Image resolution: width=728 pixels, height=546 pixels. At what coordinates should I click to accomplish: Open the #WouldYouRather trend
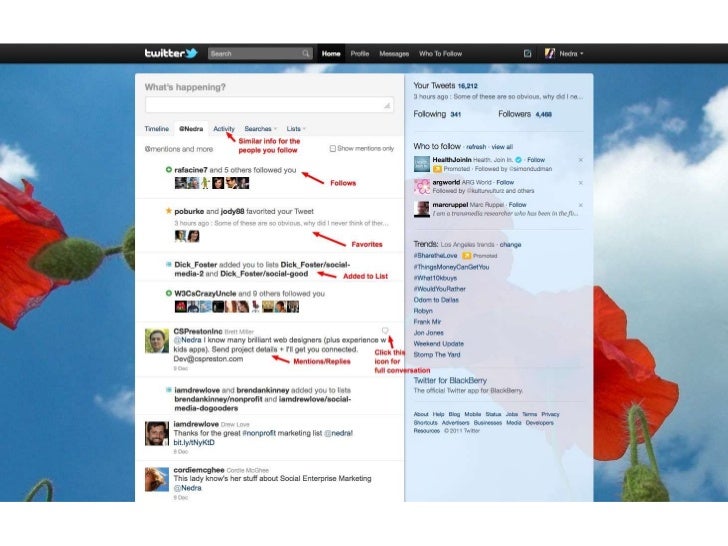439,289
